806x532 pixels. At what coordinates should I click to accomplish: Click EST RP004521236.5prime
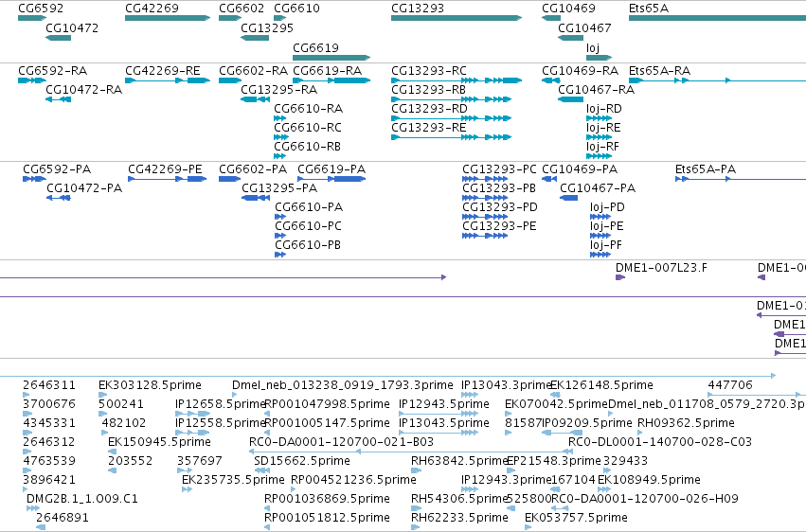pos(353,480)
